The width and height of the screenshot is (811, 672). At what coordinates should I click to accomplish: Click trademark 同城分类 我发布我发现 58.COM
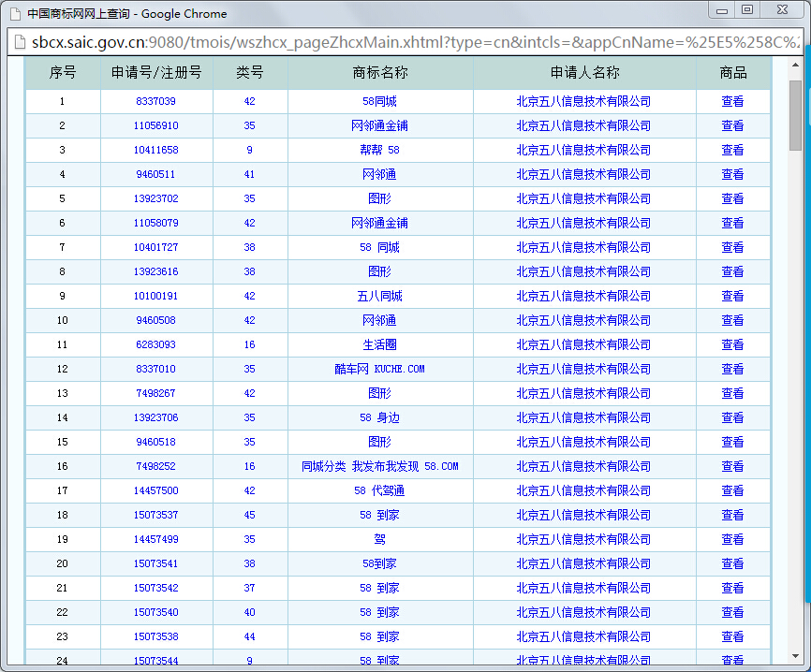click(x=379, y=466)
